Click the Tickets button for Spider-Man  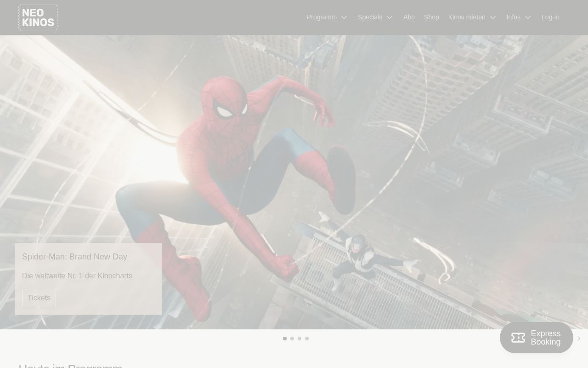(39, 298)
